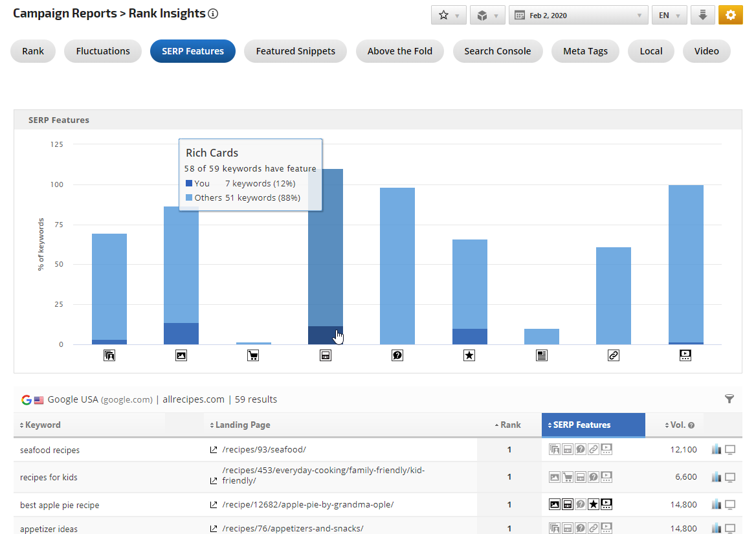Open the favorites star dropdown

point(448,15)
